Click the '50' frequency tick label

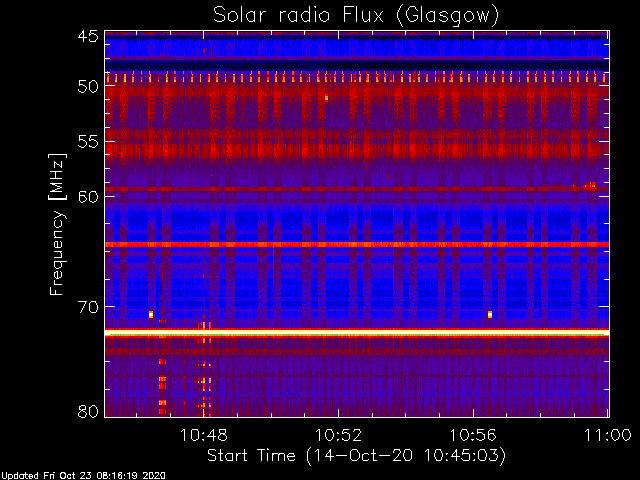tap(88, 87)
